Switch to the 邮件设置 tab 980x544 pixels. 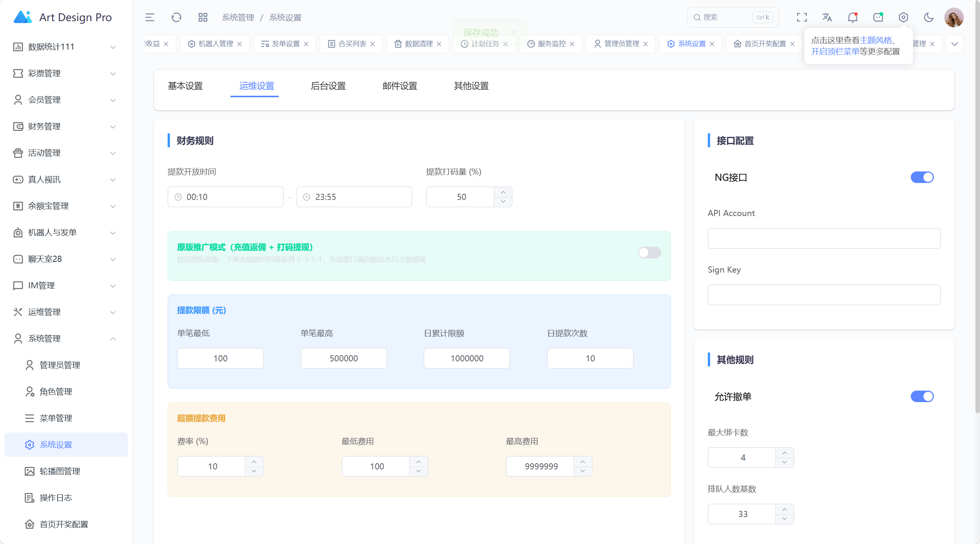coord(400,86)
